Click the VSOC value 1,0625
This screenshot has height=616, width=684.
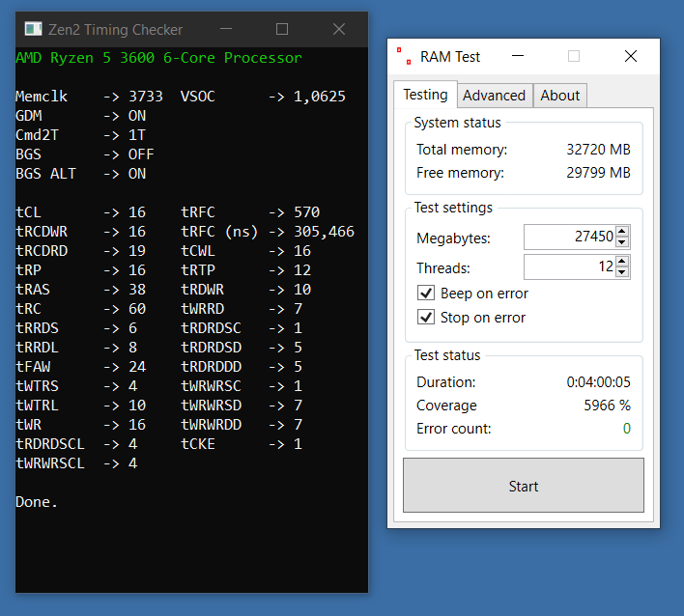(x=320, y=97)
